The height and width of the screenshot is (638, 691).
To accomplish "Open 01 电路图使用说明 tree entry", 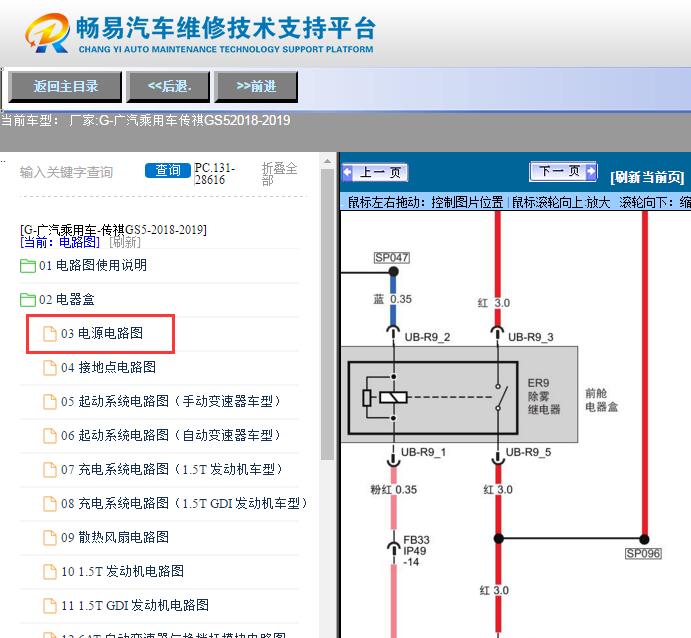I will (x=93, y=265).
